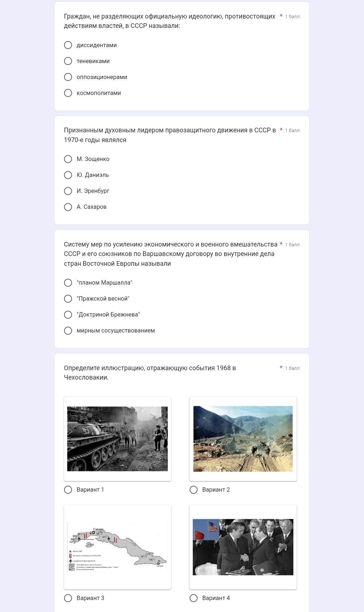
Task: Select the 'диссидентами' radio option
Action: tap(68, 45)
